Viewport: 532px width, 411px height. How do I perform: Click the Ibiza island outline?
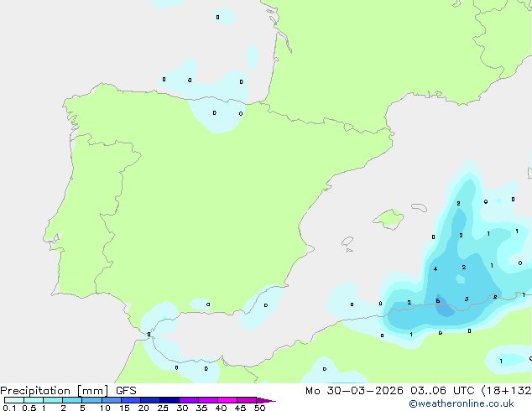click(347, 242)
